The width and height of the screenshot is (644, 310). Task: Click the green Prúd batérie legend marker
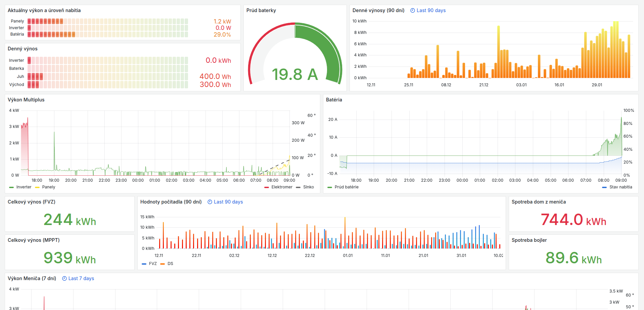click(329, 187)
